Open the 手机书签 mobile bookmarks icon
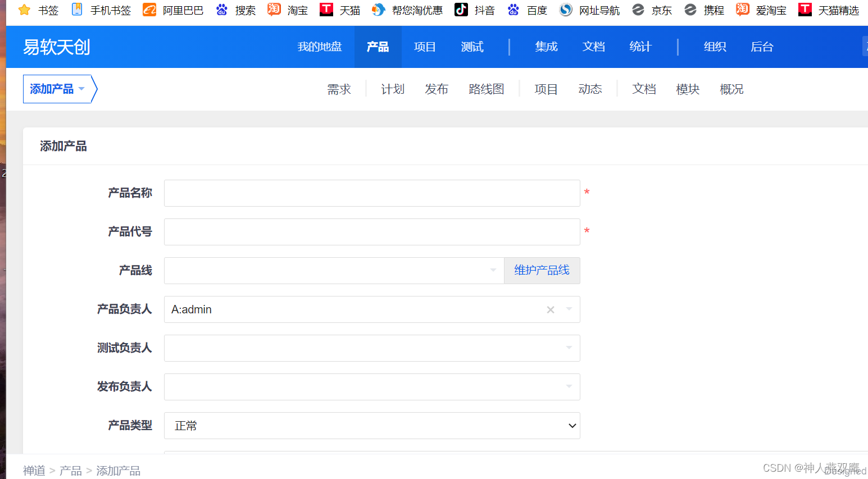 [x=77, y=10]
